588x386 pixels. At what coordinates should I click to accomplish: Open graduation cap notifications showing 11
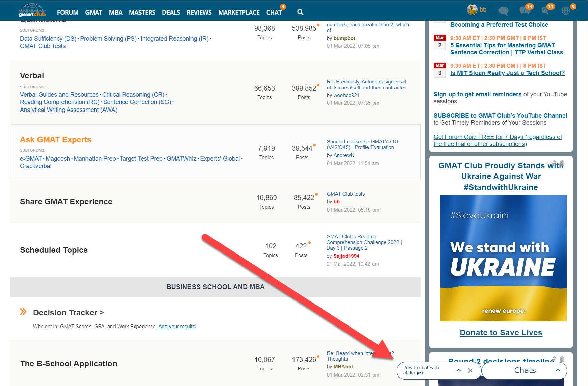pos(545,10)
